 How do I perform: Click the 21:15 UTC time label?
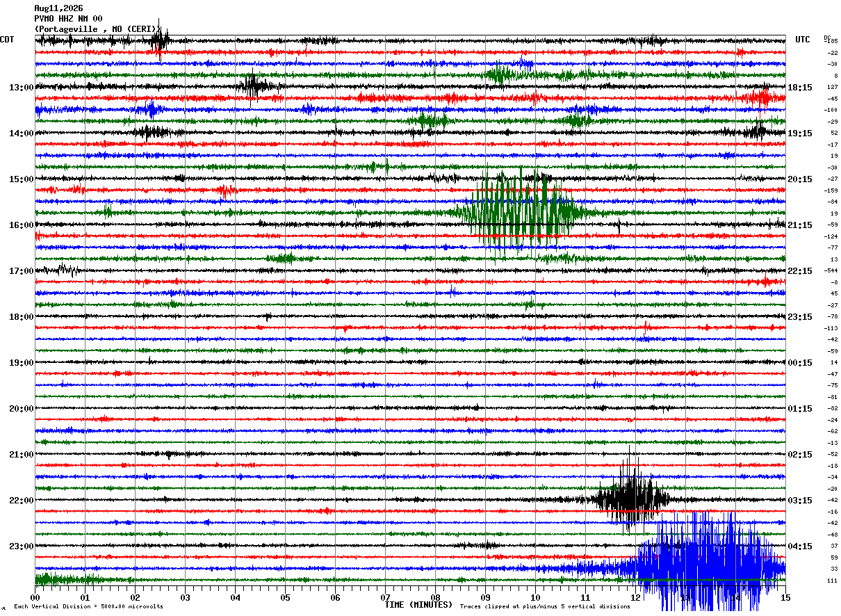click(x=800, y=225)
